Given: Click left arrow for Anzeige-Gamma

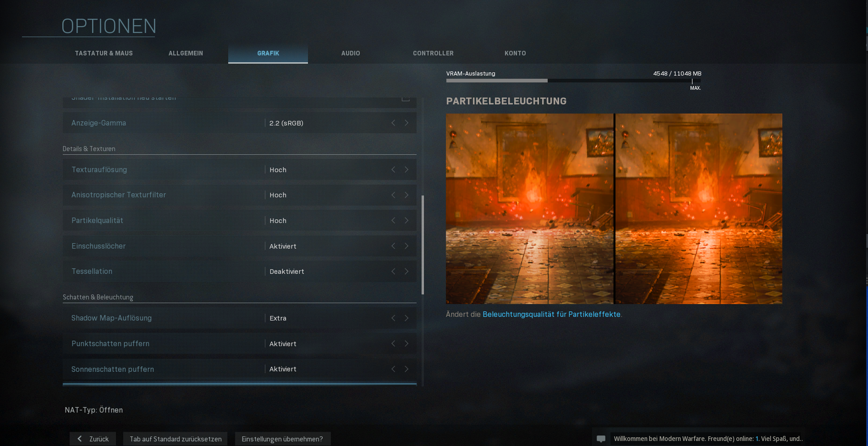Looking at the screenshot, I should click(x=393, y=123).
